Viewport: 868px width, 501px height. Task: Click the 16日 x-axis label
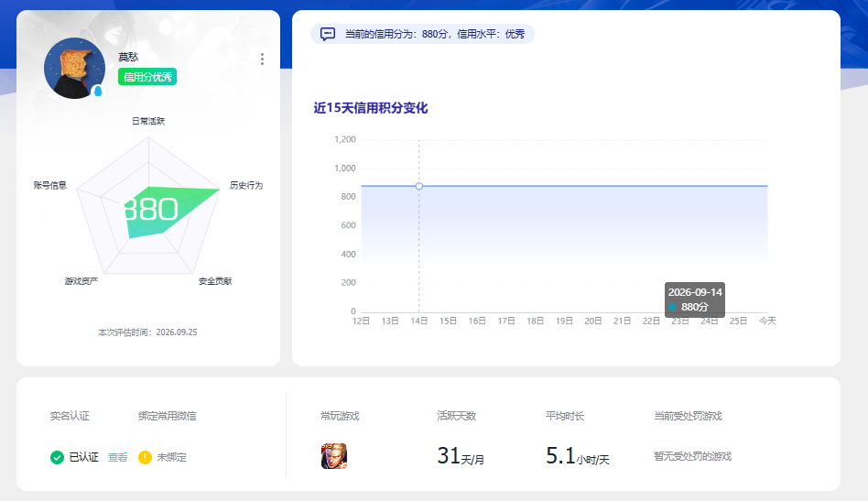point(477,321)
